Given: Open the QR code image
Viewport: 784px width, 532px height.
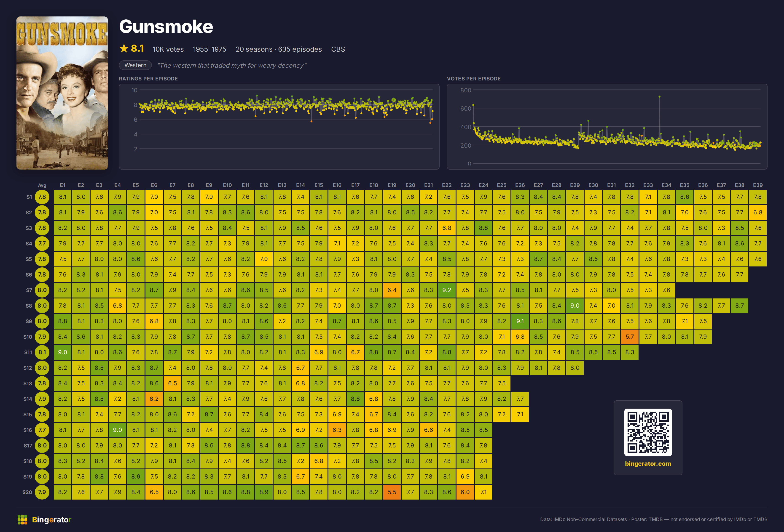Looking at the screenshot, I should (x=648, y=432).
